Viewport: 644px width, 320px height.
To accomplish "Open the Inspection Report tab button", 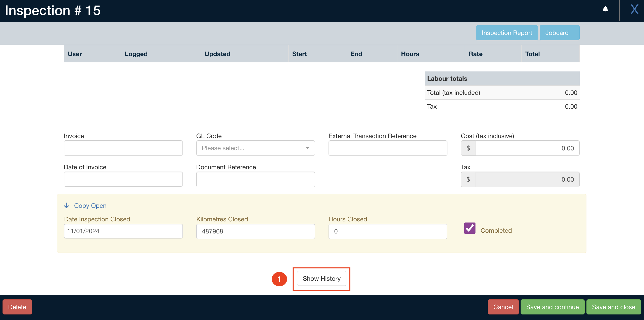I will tap(507, 33).
